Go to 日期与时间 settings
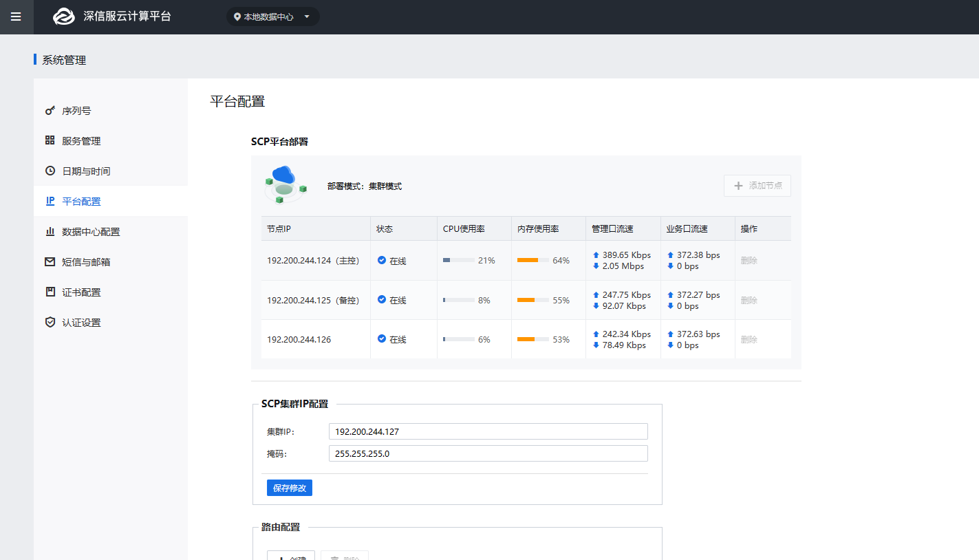The height and width of the screenshot is (560, 979). click(111, 171)
